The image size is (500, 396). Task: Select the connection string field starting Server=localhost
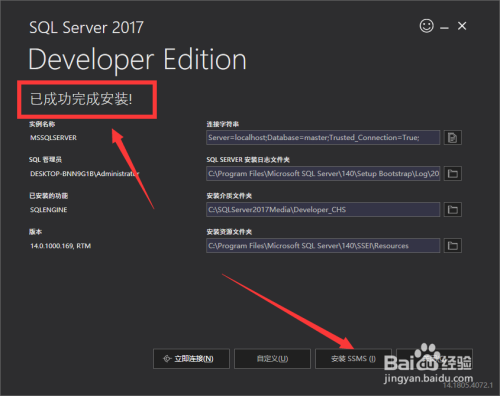tap(323, 138)
